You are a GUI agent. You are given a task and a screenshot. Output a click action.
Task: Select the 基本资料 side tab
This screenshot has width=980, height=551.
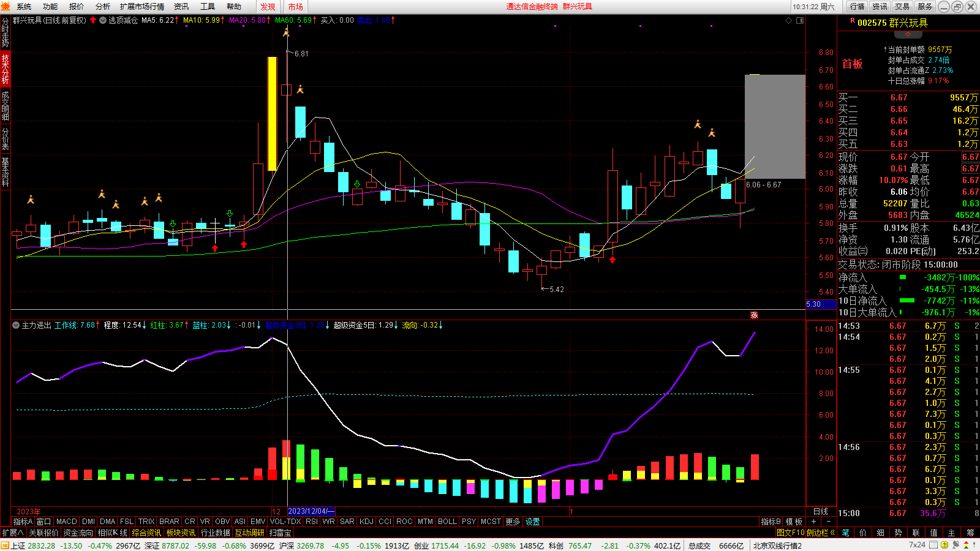coord(5,172)
